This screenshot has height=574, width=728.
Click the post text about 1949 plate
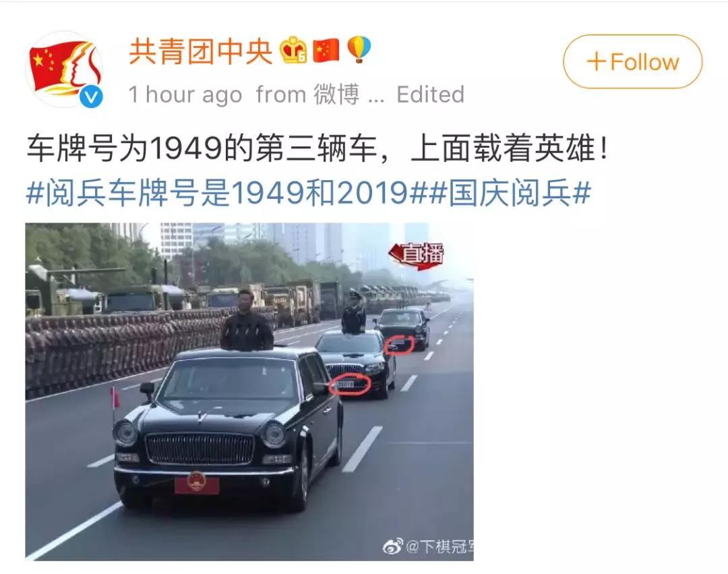pyautogui.click(x=317, y=148)
